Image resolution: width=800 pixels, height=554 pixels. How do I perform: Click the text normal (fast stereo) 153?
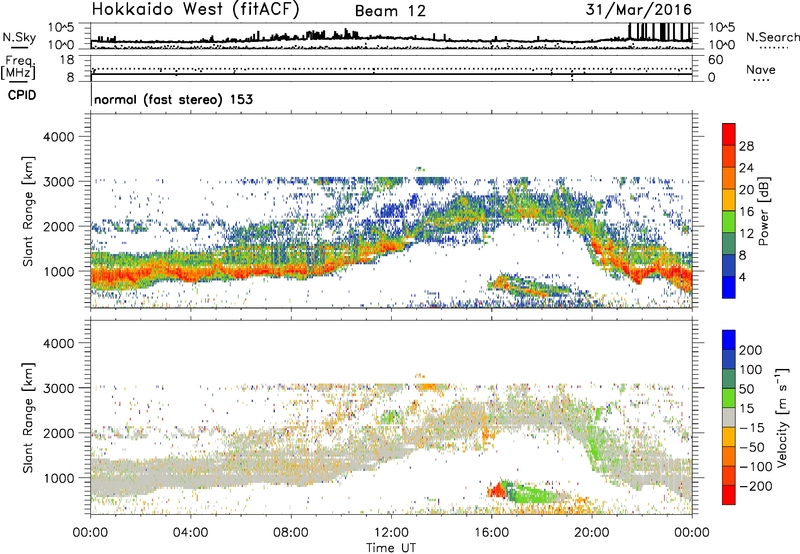pyautogui.click(x=173, y=99)
